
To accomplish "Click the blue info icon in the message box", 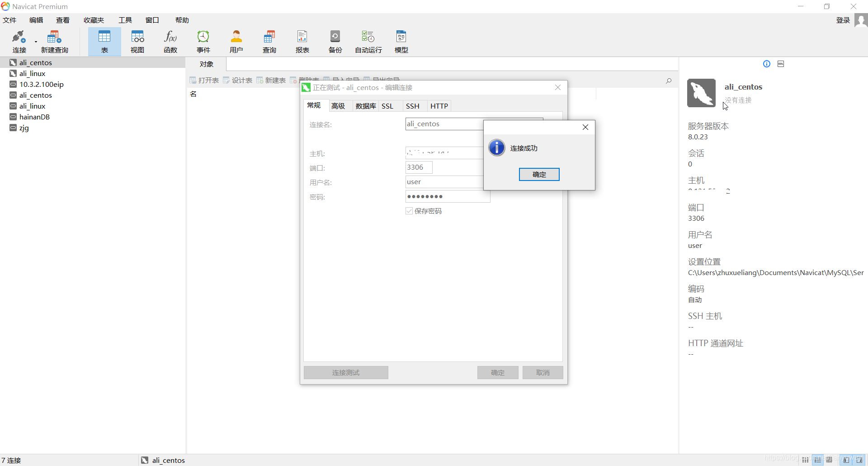I will (x=497, y=147).
